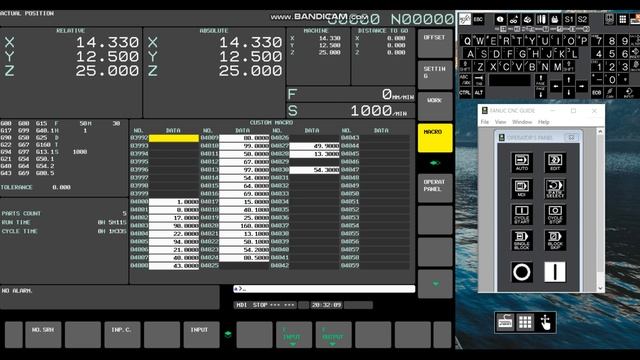Viewport: 640px width, 360px height.
Task: Click the down arrow cursor key
Action: [x=569, y=92]
